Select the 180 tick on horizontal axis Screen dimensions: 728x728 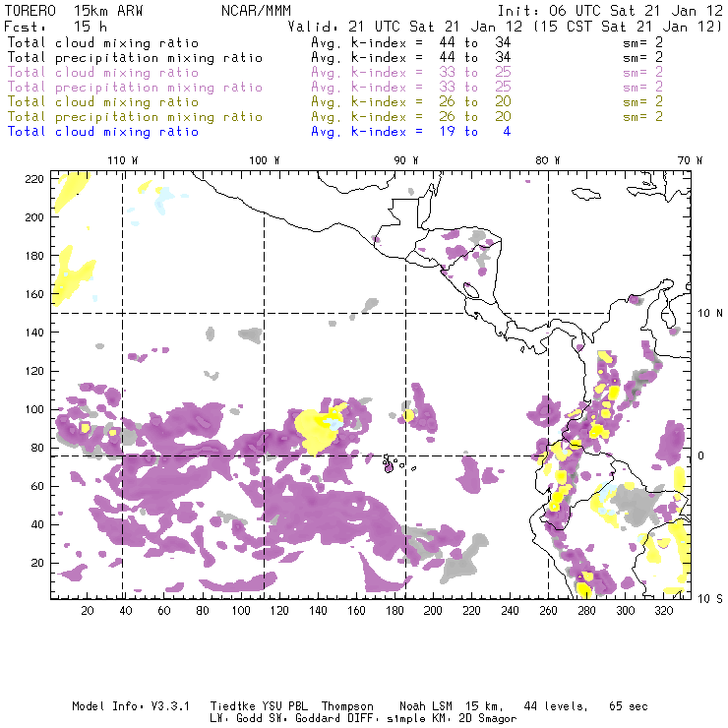[x=394, y=611]
